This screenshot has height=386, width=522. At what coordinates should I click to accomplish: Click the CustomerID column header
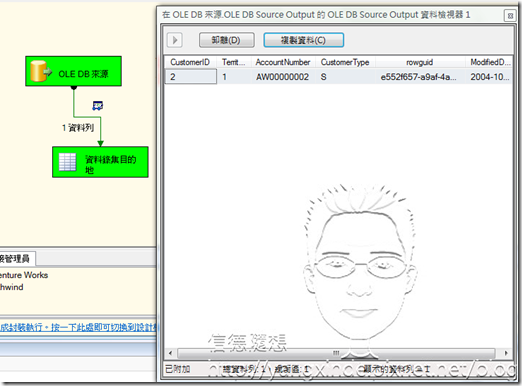(x=190, y=62)
